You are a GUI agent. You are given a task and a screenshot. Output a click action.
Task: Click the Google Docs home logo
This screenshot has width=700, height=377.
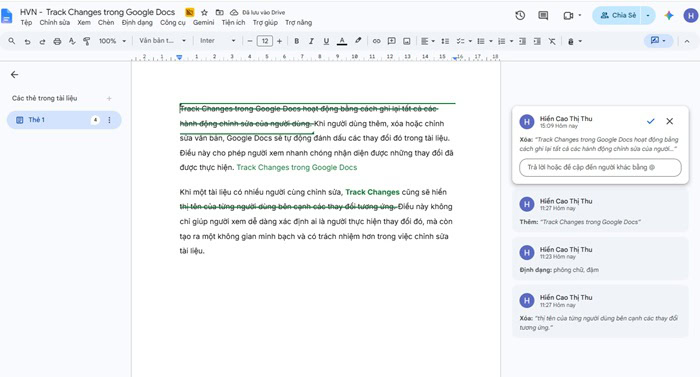(x=7, y=16)
